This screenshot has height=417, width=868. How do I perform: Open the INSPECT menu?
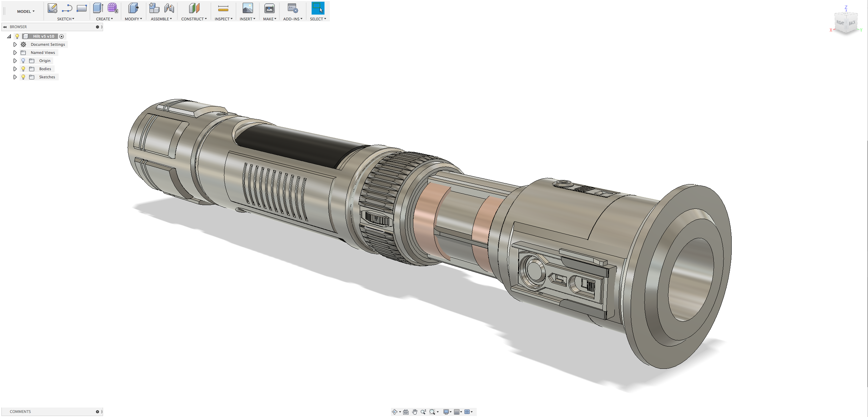coord(223,19)
